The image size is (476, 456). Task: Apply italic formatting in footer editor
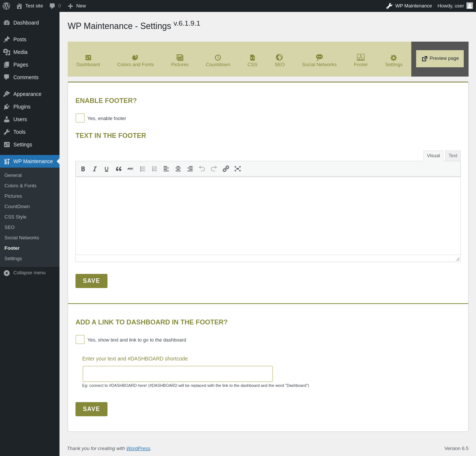click(95, 169)
